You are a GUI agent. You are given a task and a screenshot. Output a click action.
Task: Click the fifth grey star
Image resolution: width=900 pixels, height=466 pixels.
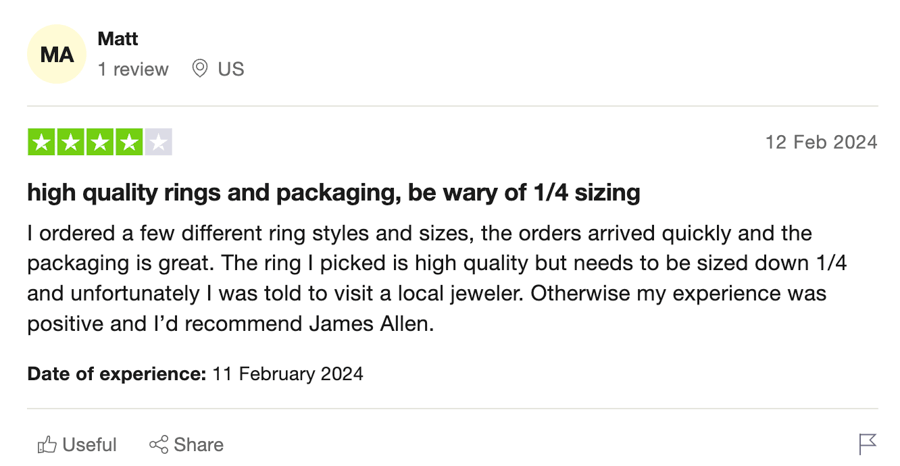[158, 142]
